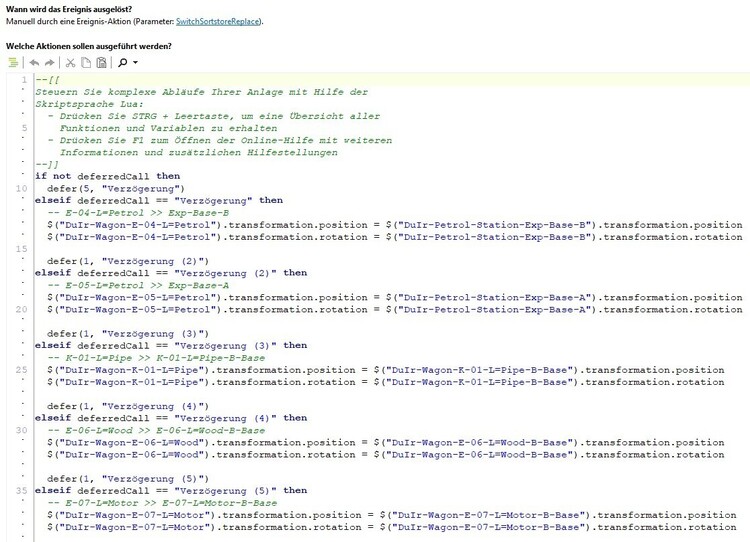This screenshot has width=750, height=542.
Task: Click K-01-L=Pipe transformation.position assignment line
Action: tap(386, 370)
